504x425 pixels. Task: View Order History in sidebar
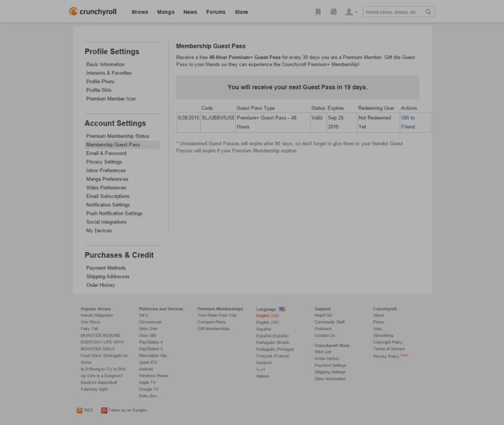pyautogui.click(x=100, y=285)
